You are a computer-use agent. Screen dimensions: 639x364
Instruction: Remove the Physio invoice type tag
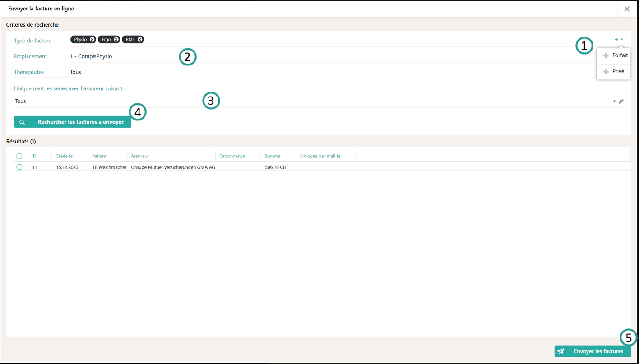click(x=92, y=40)
